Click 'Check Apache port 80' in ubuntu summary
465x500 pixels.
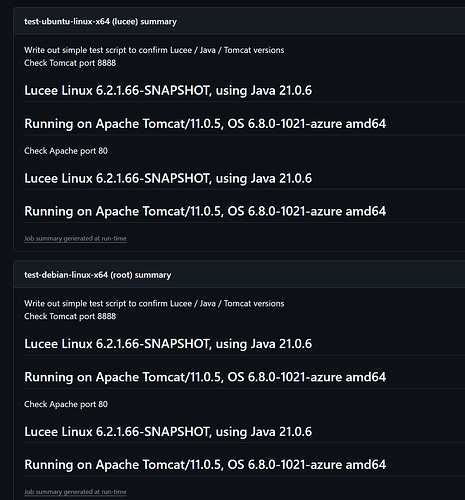point(66,151)
